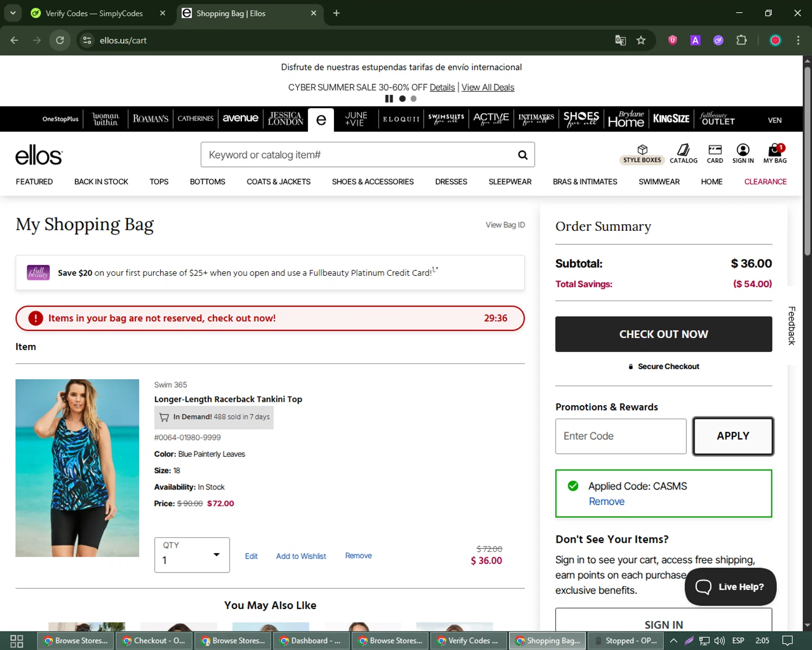Open the sale Details link

[x=442, y=87]
